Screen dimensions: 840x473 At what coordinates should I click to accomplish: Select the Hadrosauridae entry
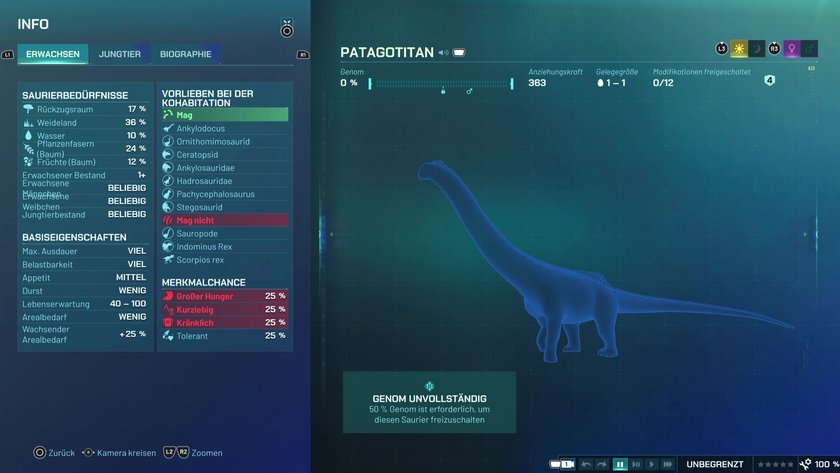225,181
